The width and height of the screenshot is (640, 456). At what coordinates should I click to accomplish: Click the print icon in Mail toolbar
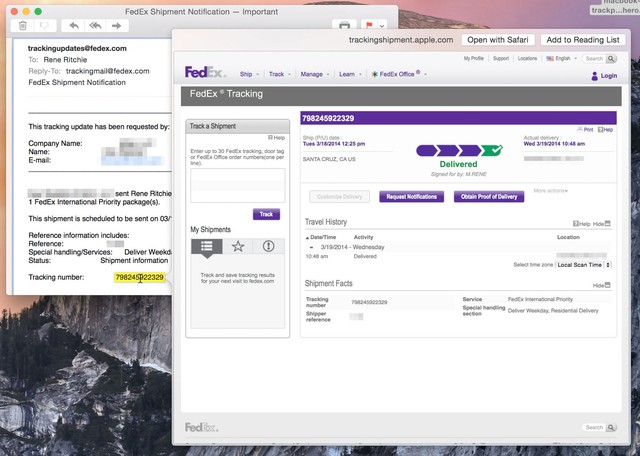point(344,25)
